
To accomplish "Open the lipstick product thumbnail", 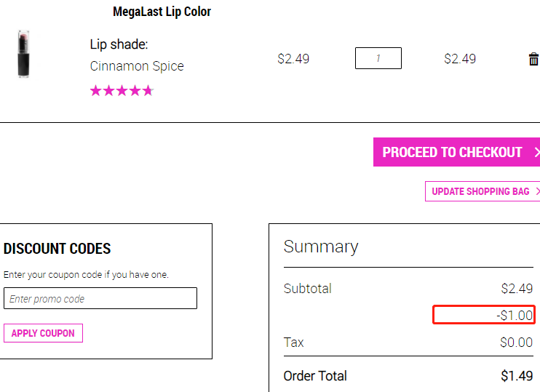I will [24, 54].
